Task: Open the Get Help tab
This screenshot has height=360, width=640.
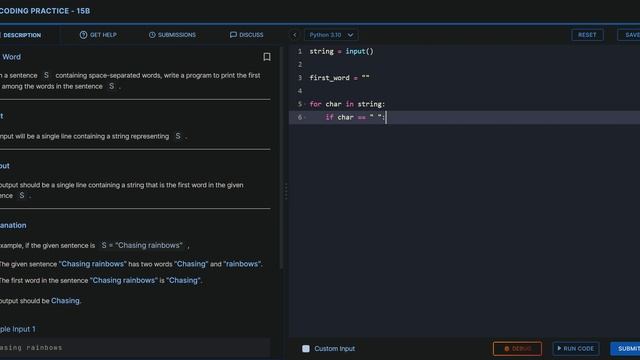Action: pyautogui.click(x=98, y=35)
